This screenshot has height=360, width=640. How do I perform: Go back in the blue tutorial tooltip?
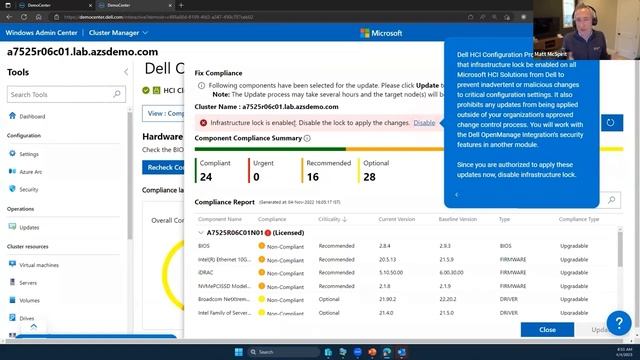pyautogui.click(x=457, y=195)
